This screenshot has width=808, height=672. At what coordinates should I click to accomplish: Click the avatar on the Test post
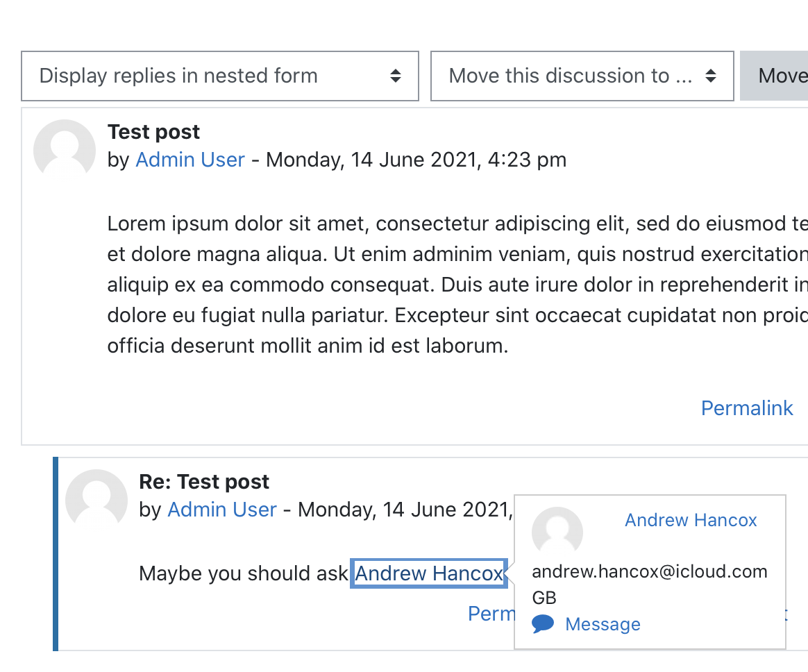click(65, 150)
